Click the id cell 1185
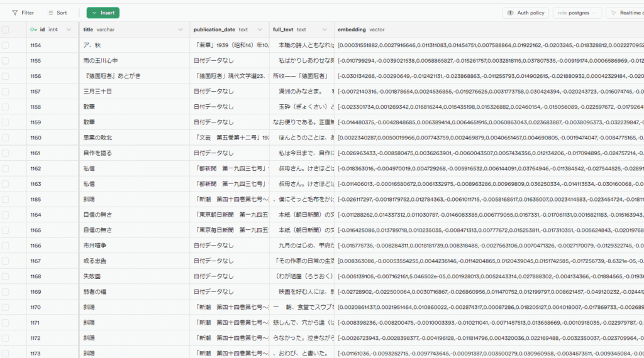The width and height of the screenshot is (644, 358). click(36, 199)
